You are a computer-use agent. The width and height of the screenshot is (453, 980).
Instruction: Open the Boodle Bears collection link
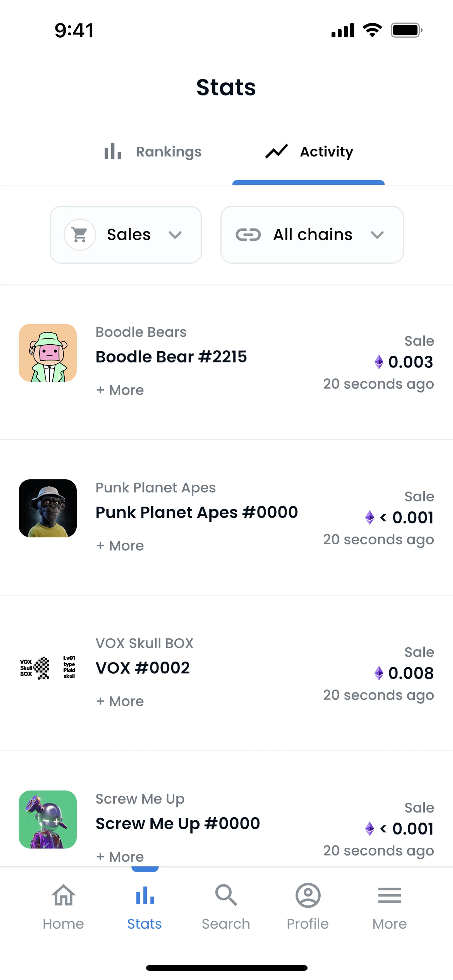click(x=141, y=332)
